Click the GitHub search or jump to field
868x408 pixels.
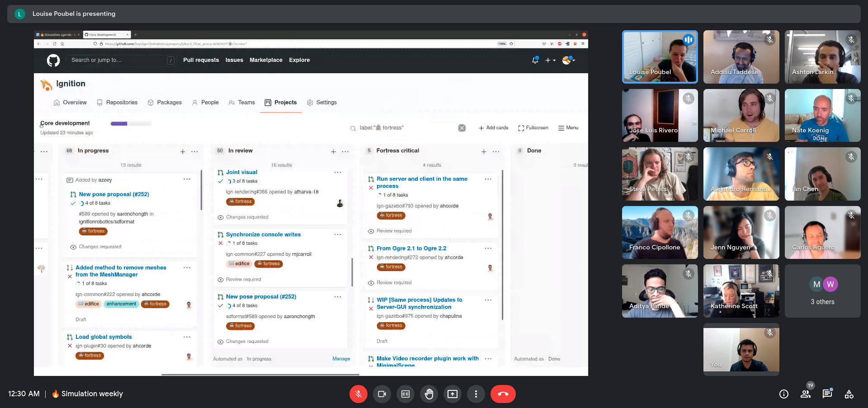(x=121, y=60)
